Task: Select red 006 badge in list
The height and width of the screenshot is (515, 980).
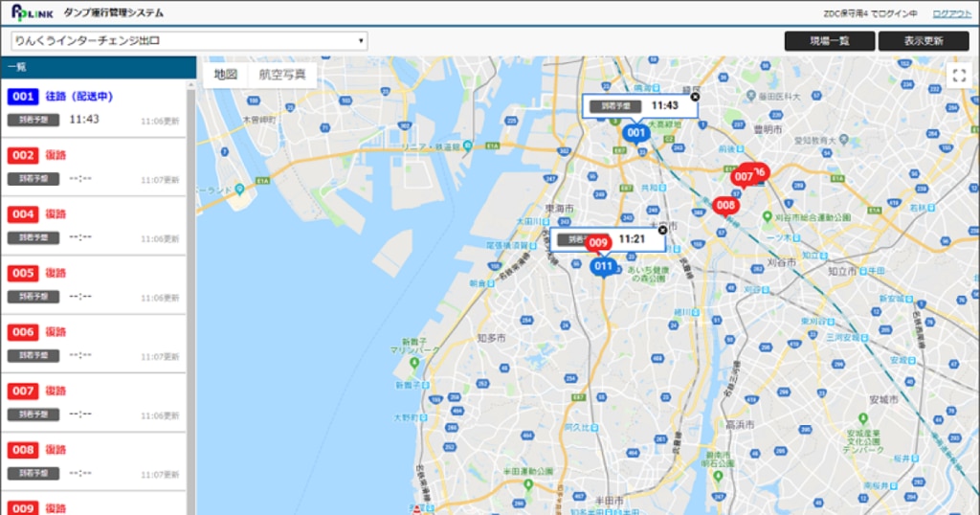Action: pyautogui.click(x=23, y=332)
